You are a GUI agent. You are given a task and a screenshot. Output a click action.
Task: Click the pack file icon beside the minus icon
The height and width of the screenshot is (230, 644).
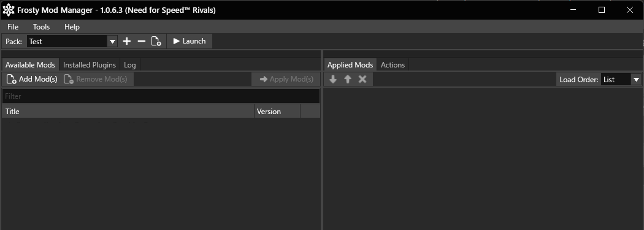(156, 41)
